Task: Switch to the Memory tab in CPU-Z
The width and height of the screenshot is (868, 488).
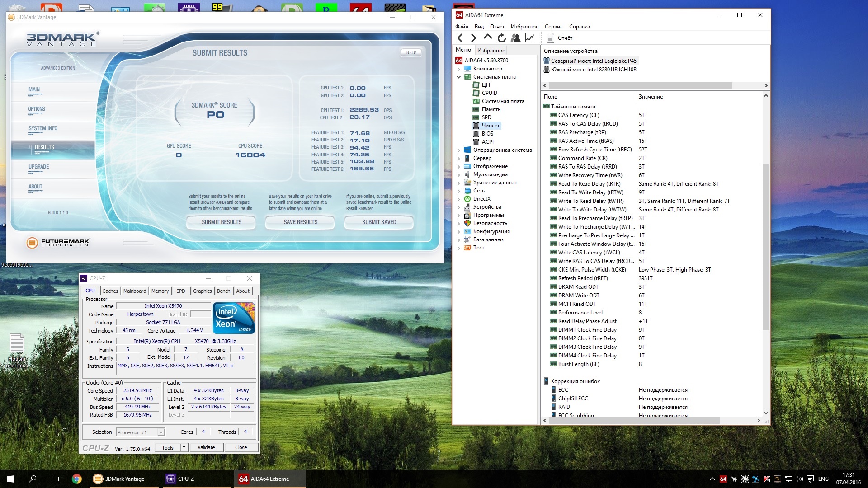Action: pos(160,291)
